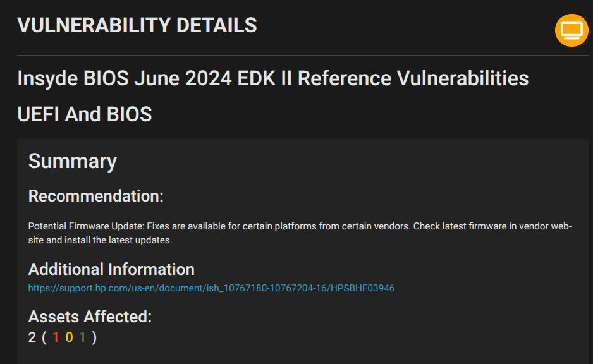This screenshot has height=364, width=593.
Task: Click the Assets Affected: label
Action: tap(90, 317)
